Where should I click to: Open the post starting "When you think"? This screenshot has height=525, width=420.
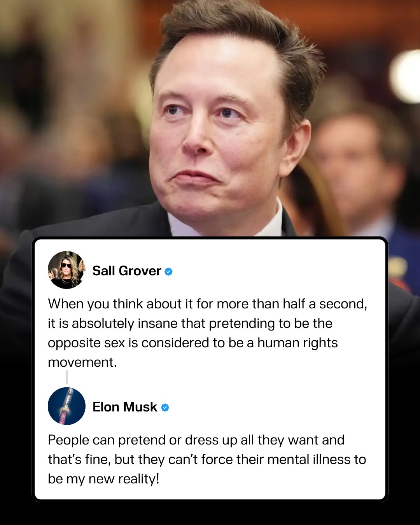pyautogui.click(x=207, y=333)
